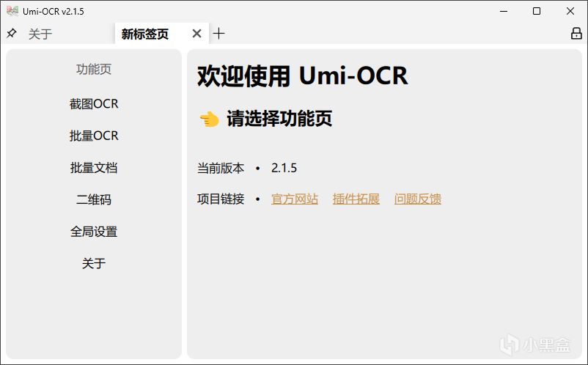Close the 新标签页 tab
Viewport: 588px width, 365px height.
pyautogui.click(x=196, y=34)
